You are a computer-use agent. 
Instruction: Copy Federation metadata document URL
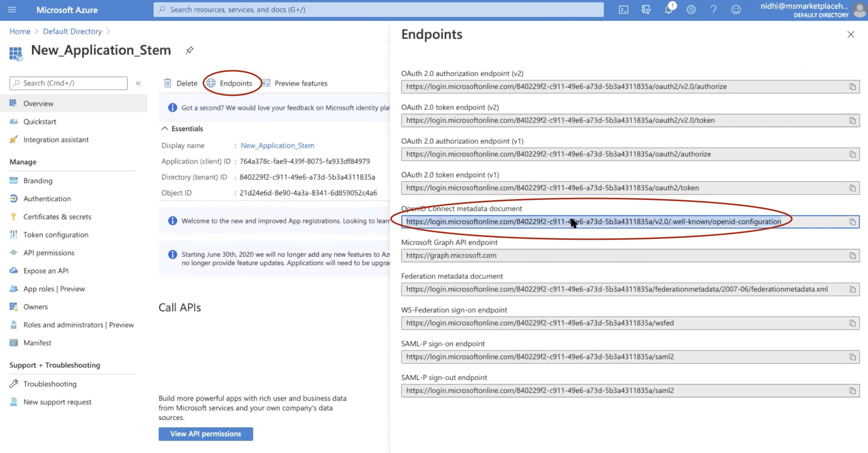click(852, 289)
